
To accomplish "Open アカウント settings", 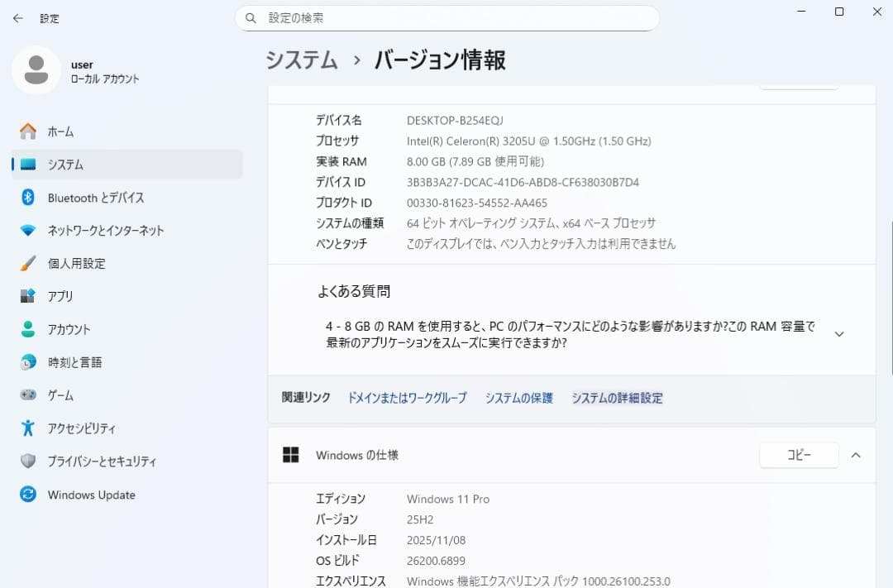I will pyautogui.click(x=127, y=329).
